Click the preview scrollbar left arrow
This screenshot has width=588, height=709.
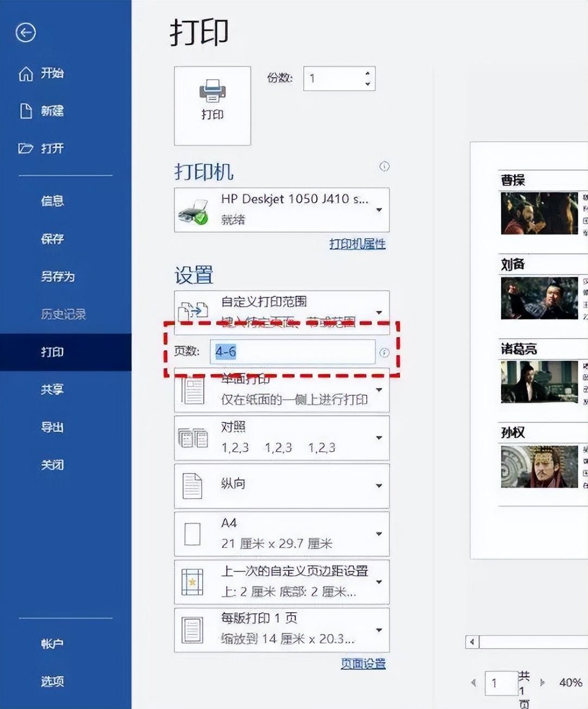point(472,642)
